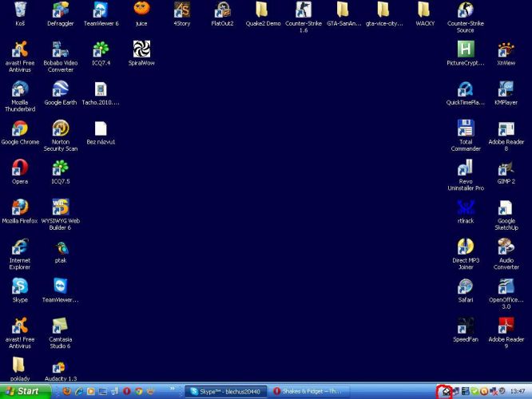Launch the Internet Explorer desktop shortcut
Image resolution: width=532 pixels, height=399 pixels.
click(20, 255)
